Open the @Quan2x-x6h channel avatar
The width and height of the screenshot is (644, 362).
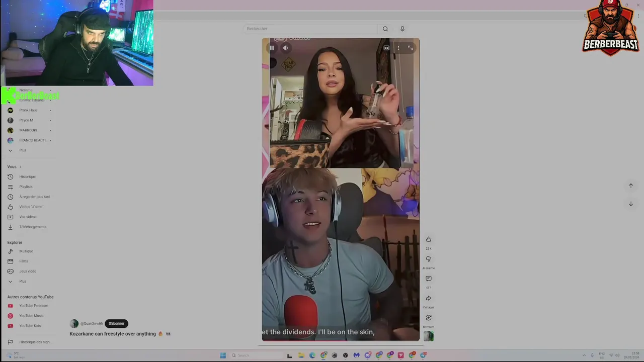tap(74, 323)
